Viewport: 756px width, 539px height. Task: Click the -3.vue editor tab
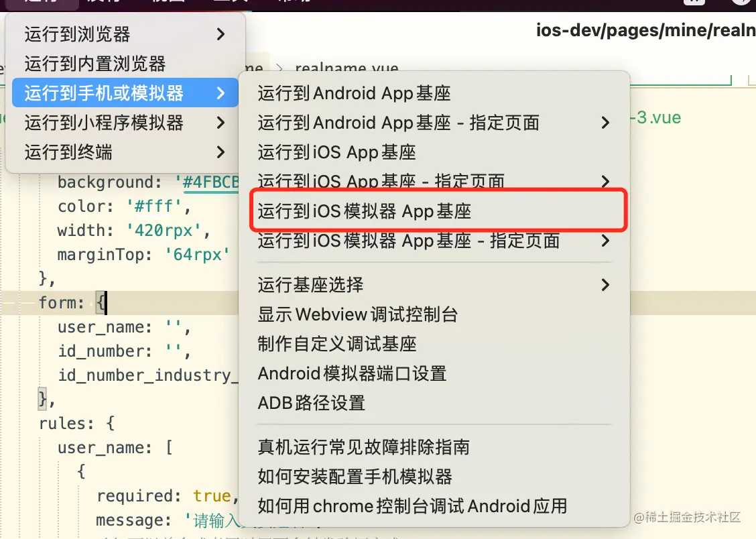click(656, 117)
